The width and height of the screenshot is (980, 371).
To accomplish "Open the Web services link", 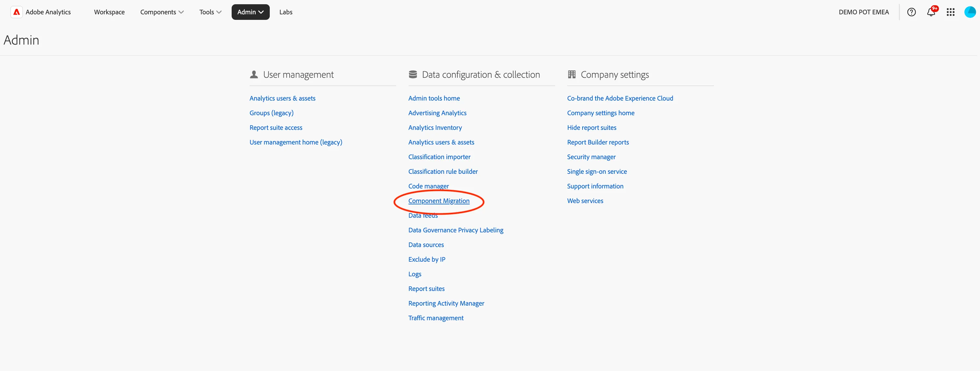I will 585,201.
